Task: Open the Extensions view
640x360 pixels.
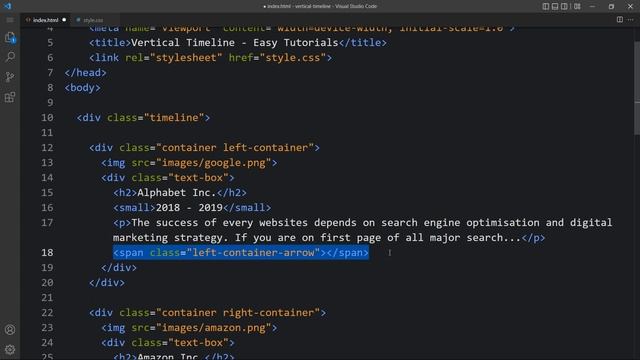Action: click(x=10, y=97)
